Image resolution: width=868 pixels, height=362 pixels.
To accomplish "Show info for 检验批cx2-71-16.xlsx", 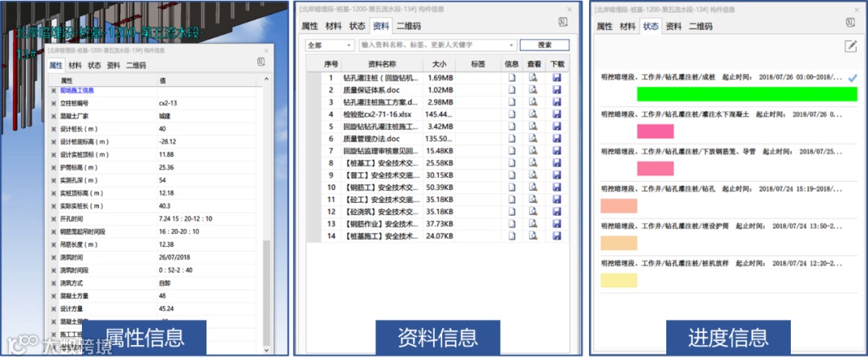I will click(511, 113).
